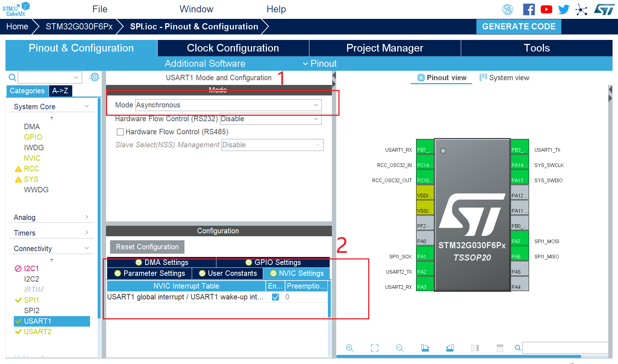Zoom in on the pinout view
Viewport: 618px width, 364px height.
[x=349, y=348]
